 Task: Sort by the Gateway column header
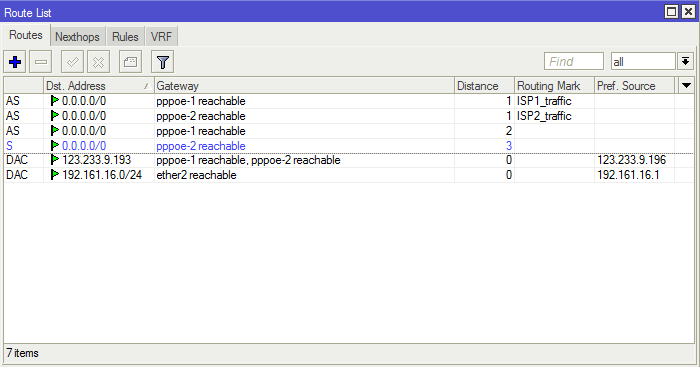pos(304,85)
